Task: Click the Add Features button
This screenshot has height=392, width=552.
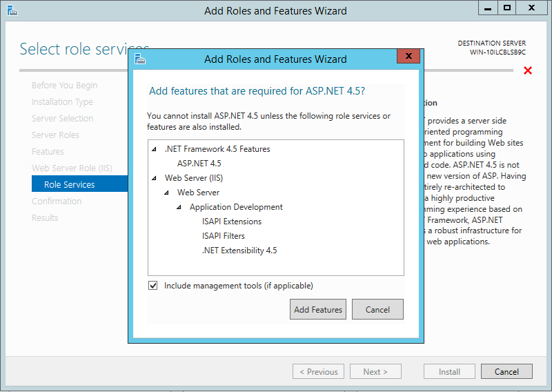Action: click(318, 310)
